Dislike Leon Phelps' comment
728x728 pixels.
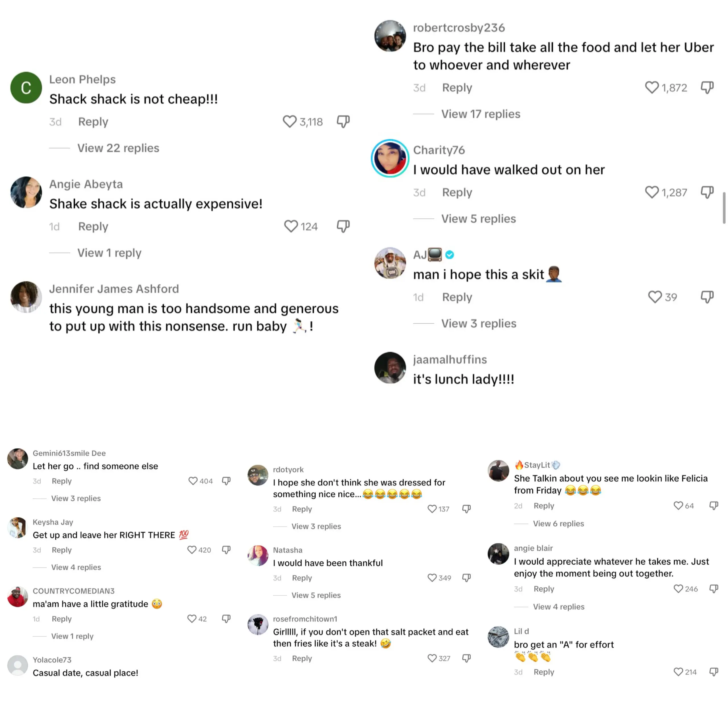[343, 121]
